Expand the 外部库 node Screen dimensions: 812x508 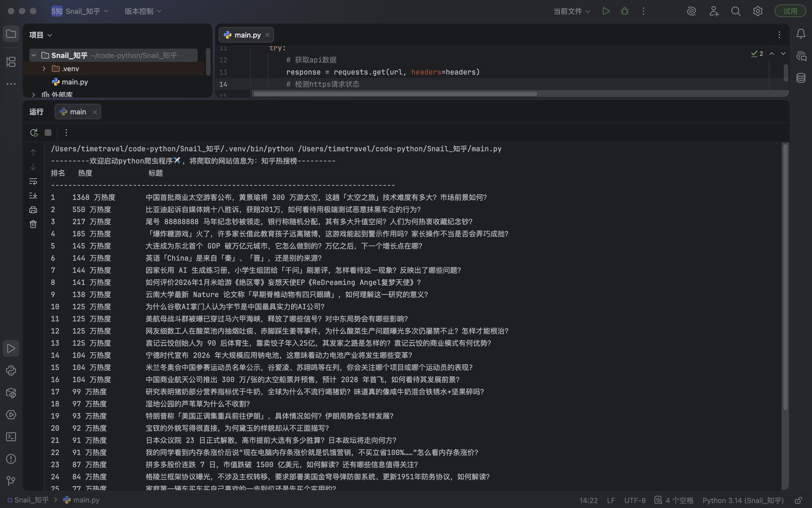(x=34, y=95)
